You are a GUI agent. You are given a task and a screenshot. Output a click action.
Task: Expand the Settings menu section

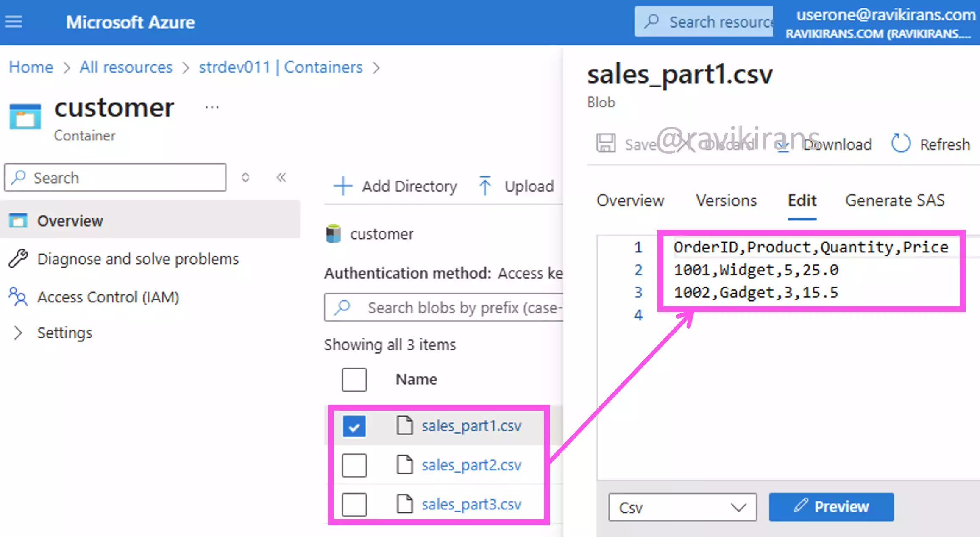pyautogui.click(x=18, y=333)
